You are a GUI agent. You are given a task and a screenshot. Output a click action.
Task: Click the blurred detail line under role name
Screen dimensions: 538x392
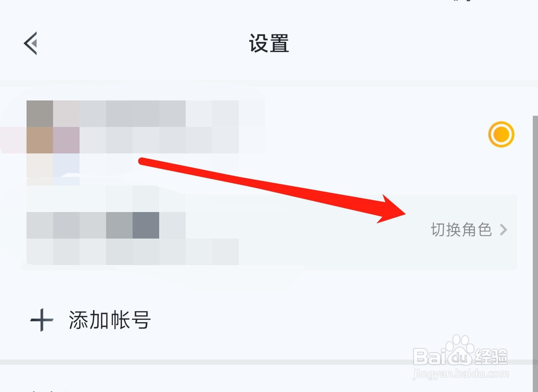(x=133, y=252)
